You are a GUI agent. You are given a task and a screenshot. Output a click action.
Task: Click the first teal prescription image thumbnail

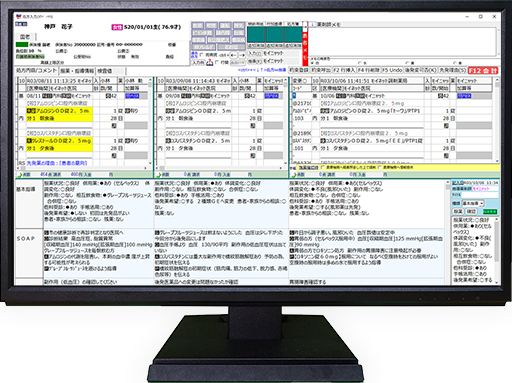tap(256, 34)
